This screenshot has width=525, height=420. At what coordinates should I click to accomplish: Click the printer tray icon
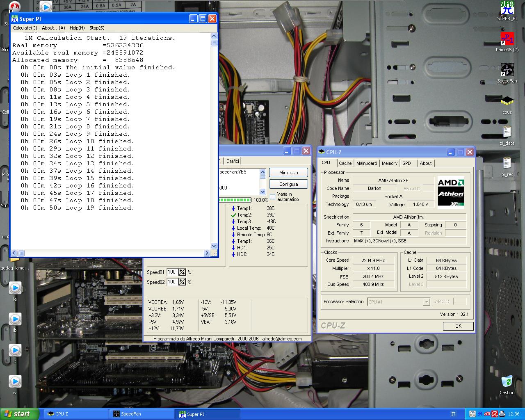pyautogui.click(x=502, y=414)
